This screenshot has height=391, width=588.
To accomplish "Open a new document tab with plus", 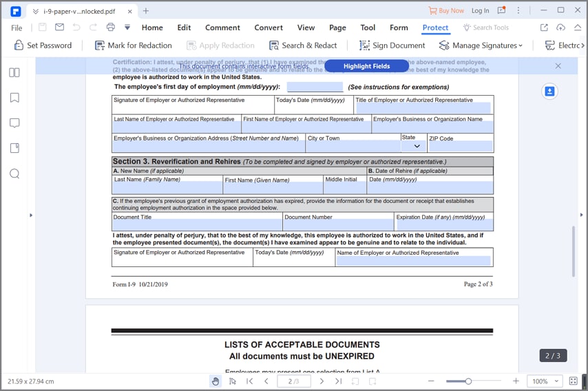I will [x=146, y=11].
